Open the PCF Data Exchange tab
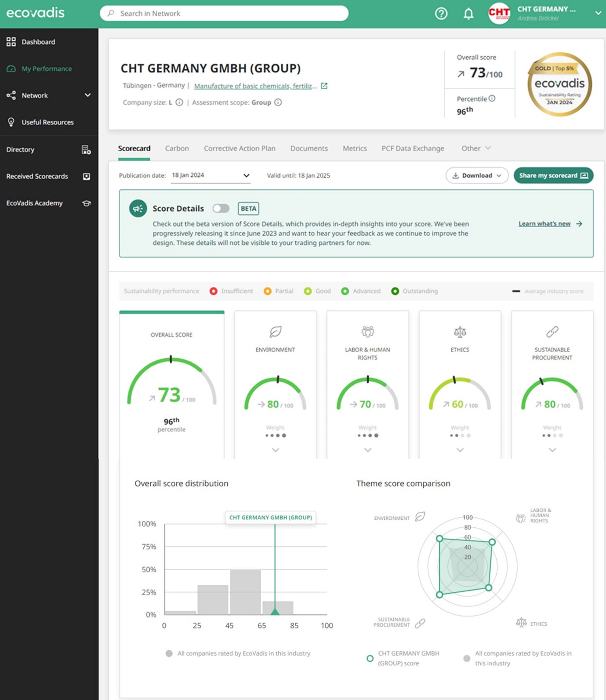The image size is (606, 700). (413, 149)
